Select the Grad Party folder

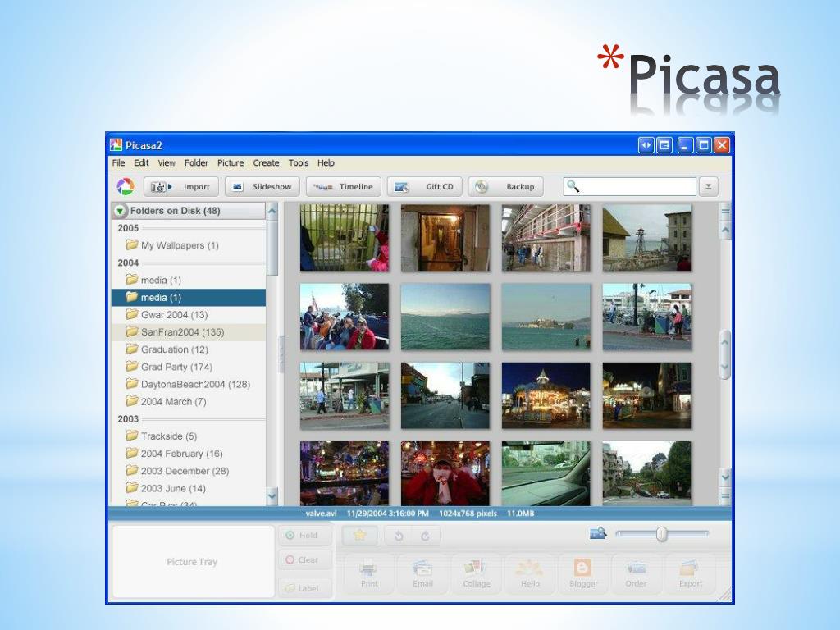click(x=188, y=367)
